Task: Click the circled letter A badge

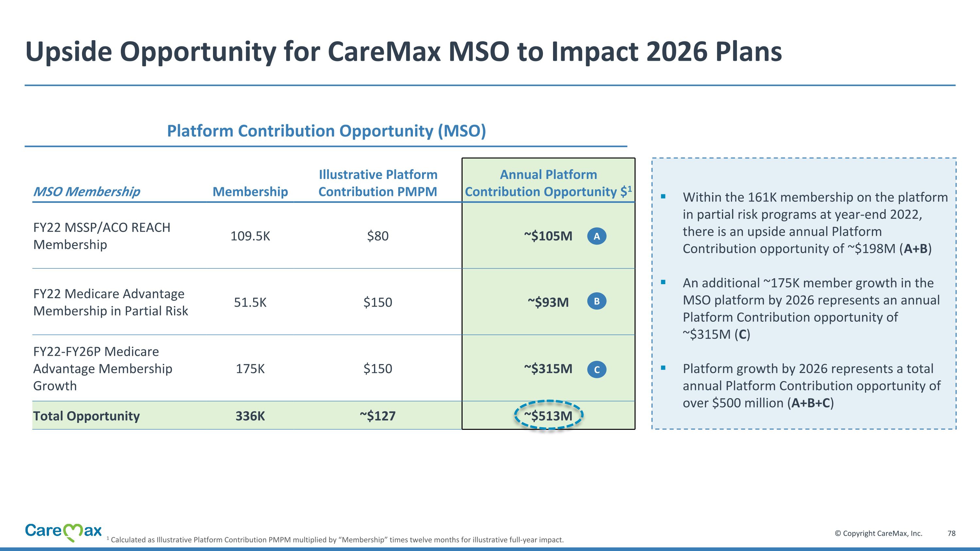Action: tap(596, 236)
